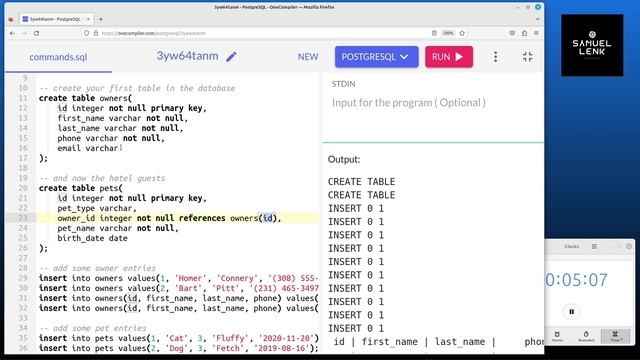This screenshot has height=360, width=640.
Task: List all tabs with the chevron
Action: click(x=538, y=19)
